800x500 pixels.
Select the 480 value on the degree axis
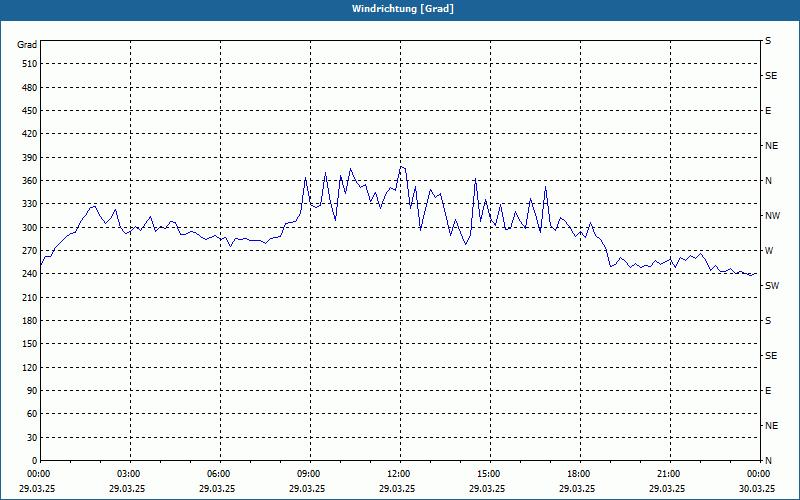point(30,88)
